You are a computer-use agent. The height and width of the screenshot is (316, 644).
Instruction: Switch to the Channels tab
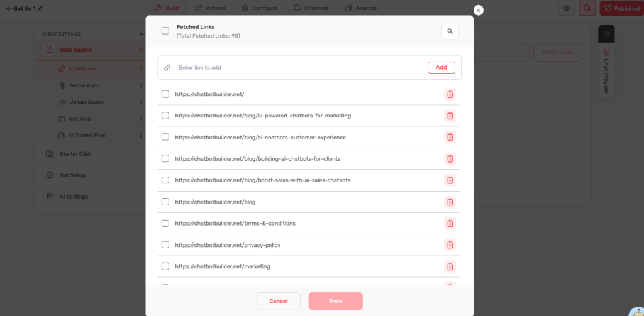311,8
